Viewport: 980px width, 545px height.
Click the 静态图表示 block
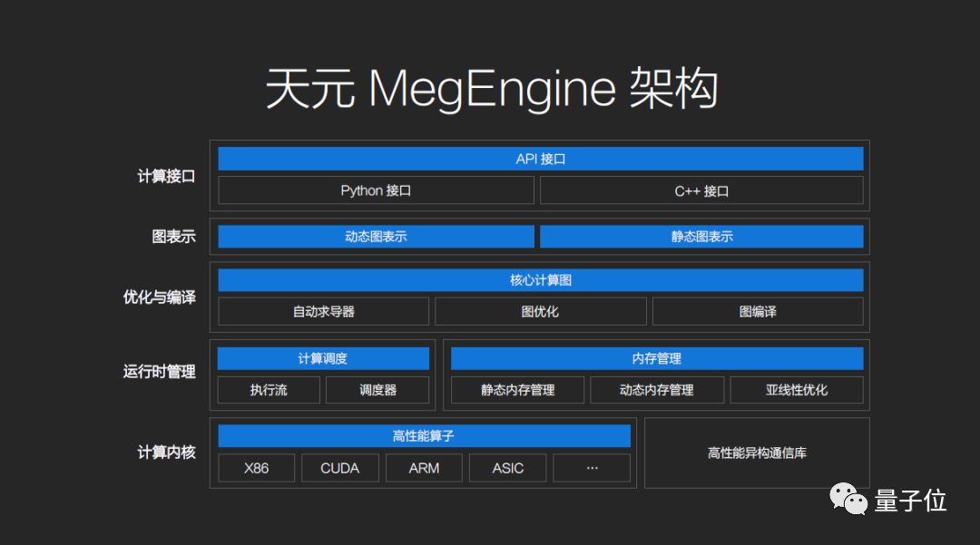click(701, 237)
